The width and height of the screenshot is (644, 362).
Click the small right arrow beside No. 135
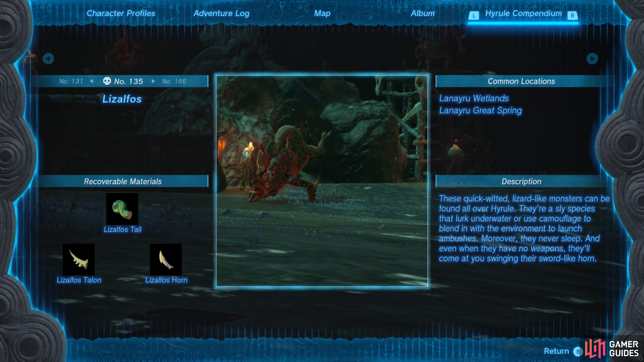pos(153,81)
